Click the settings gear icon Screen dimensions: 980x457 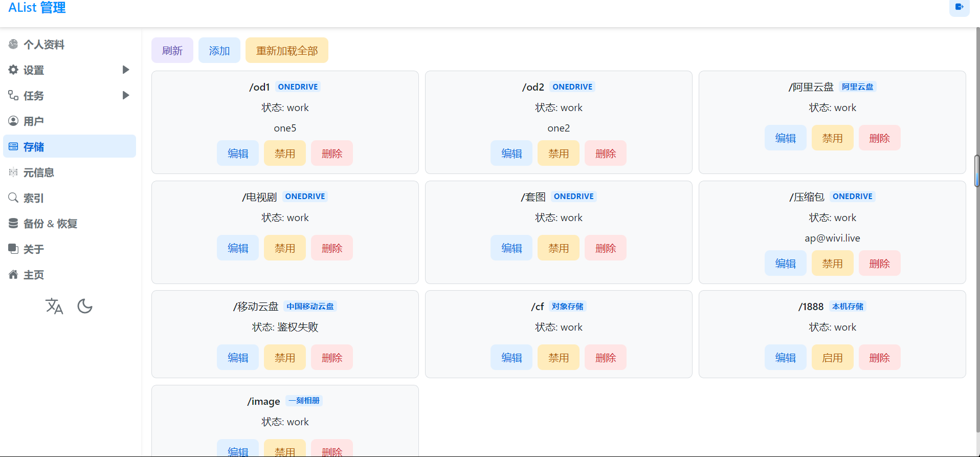click(x=13, y=70)
